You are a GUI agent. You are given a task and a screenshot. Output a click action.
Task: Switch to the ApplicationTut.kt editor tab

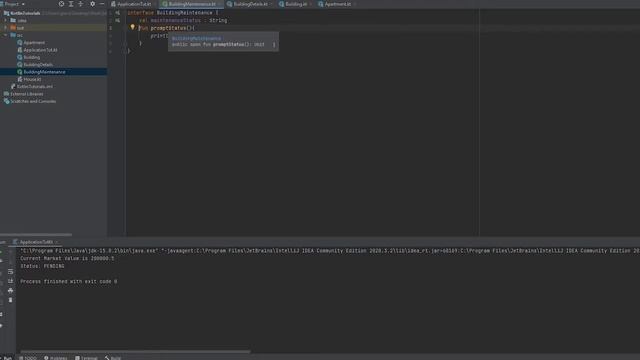pyautogui.click(x=133, y=4)
